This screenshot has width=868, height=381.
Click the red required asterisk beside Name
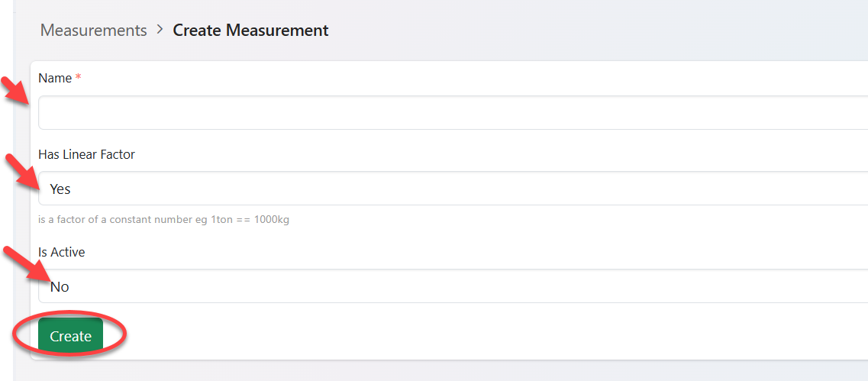tap(78, 78)
